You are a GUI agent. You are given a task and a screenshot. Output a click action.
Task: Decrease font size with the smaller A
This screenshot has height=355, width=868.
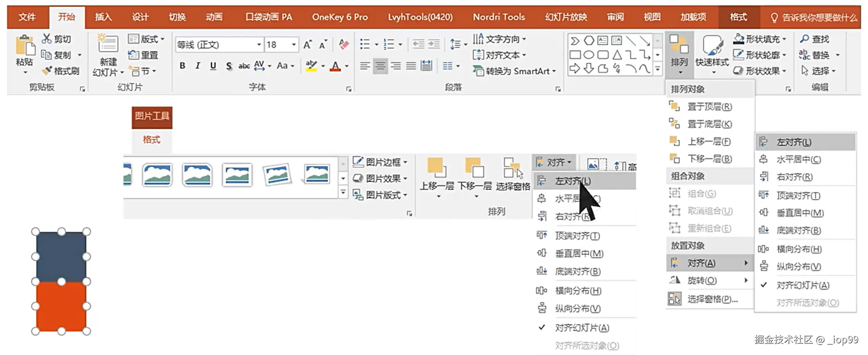click(323, 45)
